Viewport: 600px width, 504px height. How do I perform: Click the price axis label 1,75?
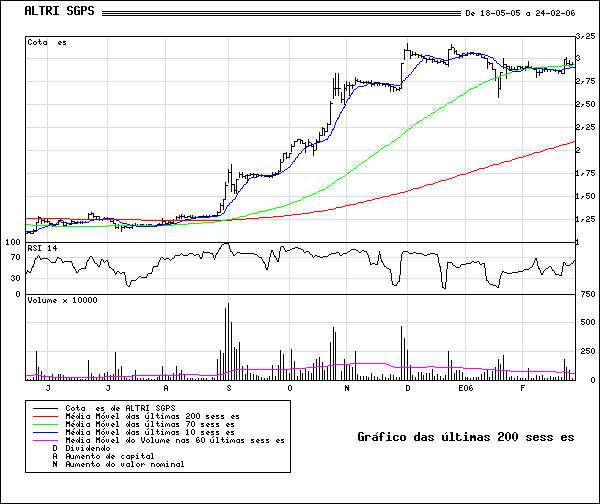585,173
